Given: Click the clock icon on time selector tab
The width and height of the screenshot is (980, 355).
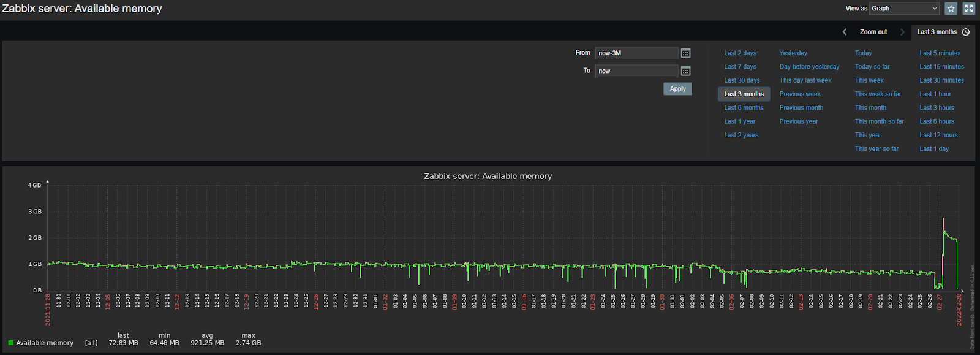Looking at the screenshot, I should point(966,32).
